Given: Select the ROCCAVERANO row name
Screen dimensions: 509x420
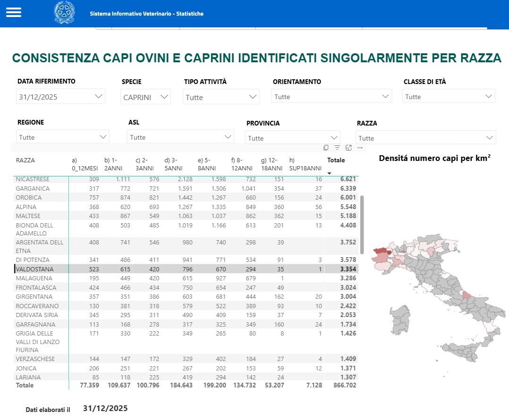Looking at the screenshot, I should point(37,306).
